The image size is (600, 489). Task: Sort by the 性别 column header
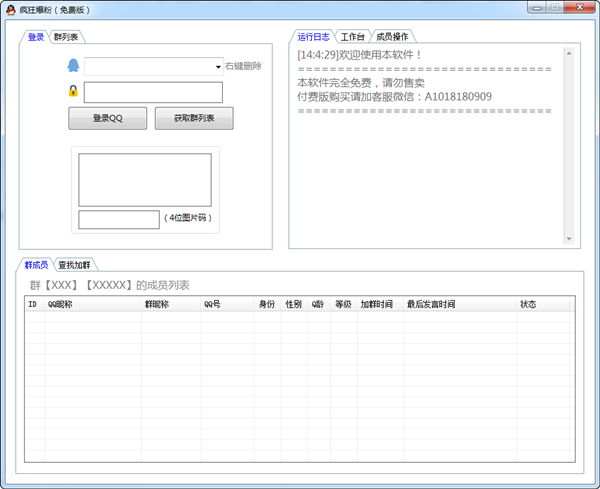293,304
